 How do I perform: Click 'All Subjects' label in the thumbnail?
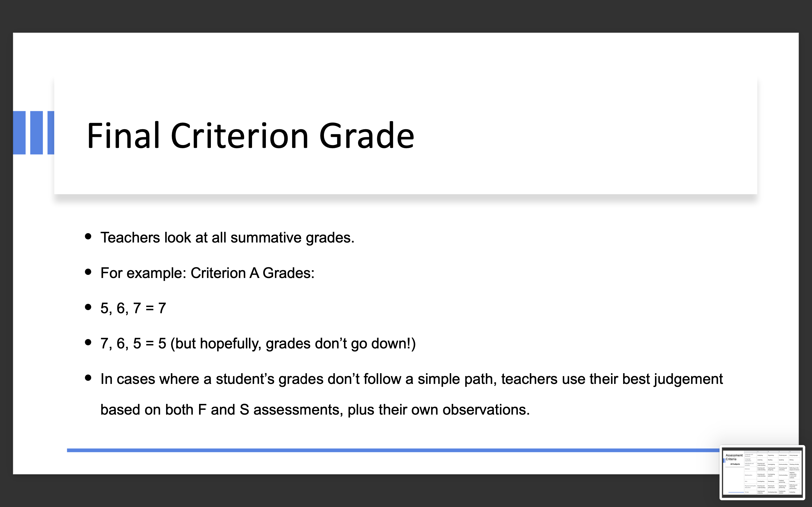[735, 464]
